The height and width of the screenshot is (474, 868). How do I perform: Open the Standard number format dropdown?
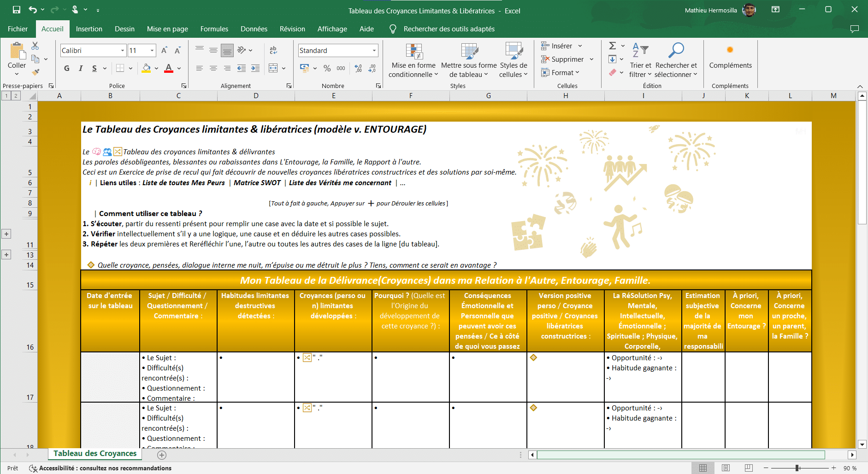coord(374,51)
